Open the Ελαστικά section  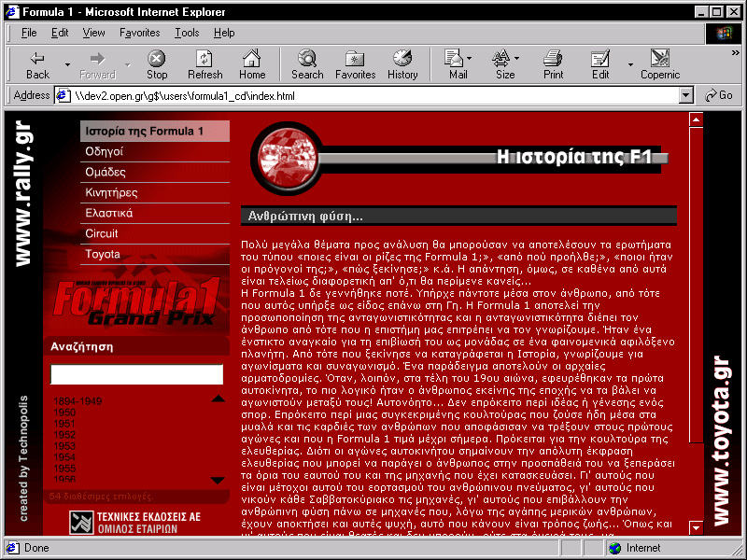[155, 214]
